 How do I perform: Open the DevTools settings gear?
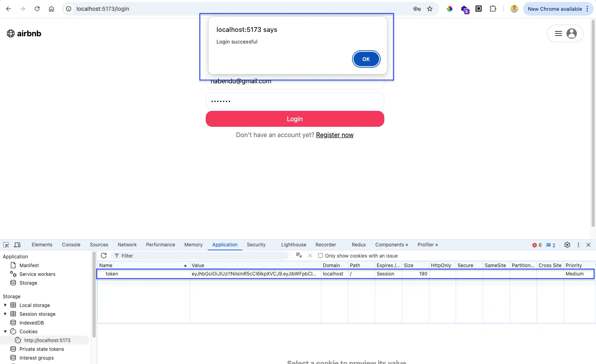[x=567, y=245]
